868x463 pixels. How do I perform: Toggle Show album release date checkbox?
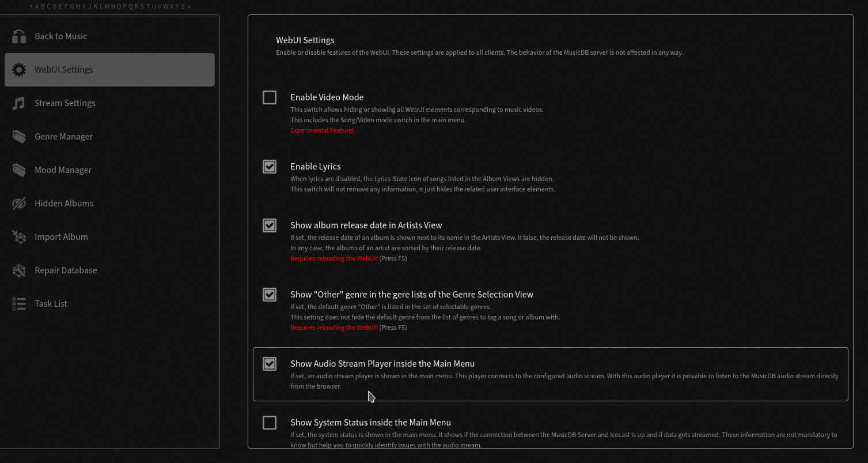coord(270,225)
